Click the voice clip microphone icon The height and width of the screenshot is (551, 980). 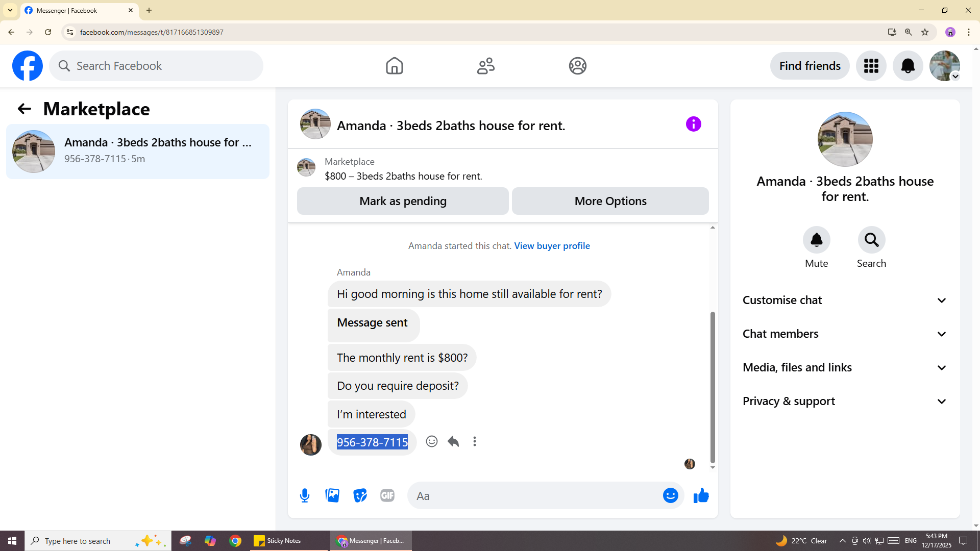305,495
